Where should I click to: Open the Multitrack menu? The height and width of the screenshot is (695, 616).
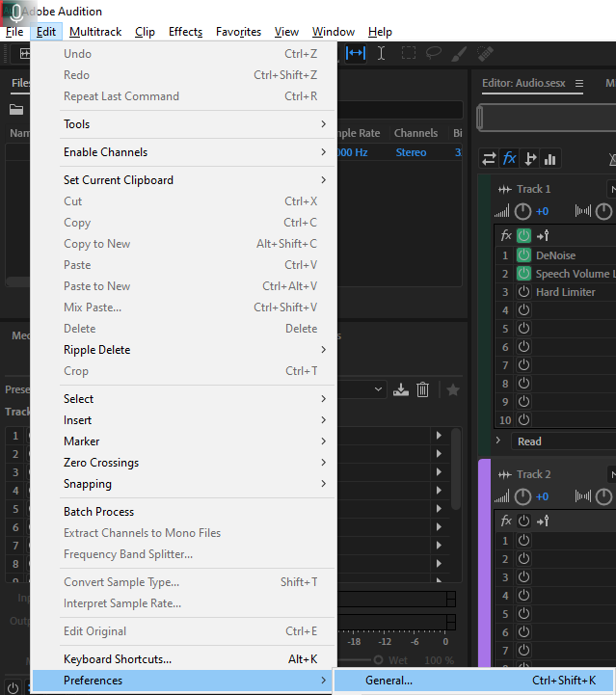pyautogui.click(x=95, y=32)
